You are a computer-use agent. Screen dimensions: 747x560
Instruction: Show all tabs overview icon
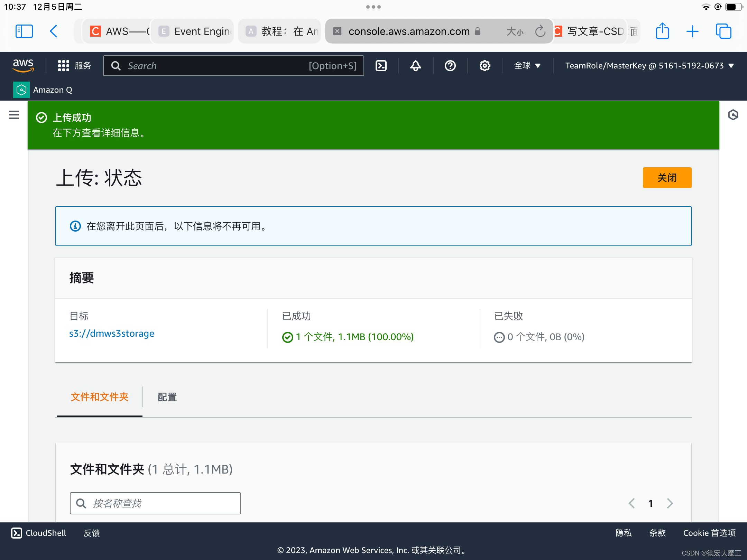[723, 31]
